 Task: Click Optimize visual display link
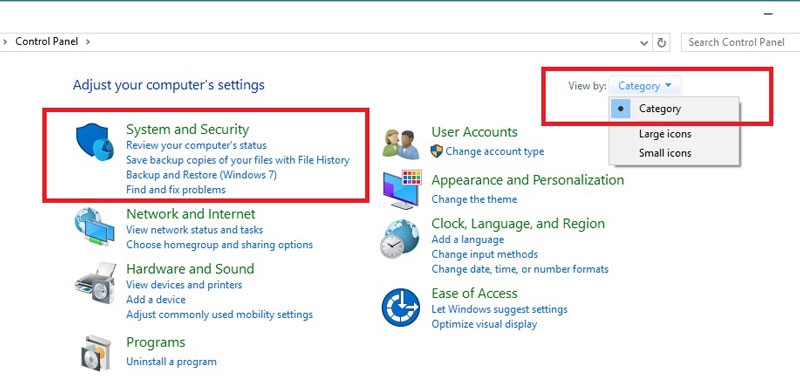484,324
